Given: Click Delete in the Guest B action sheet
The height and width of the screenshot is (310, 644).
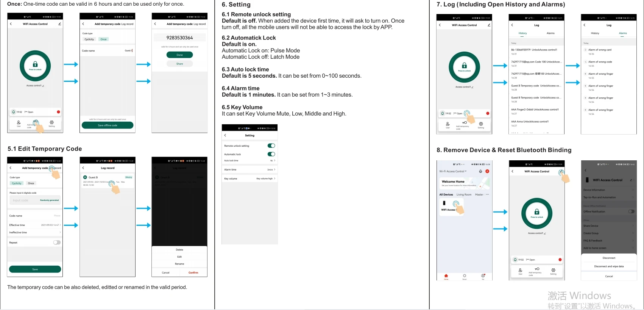Looking at the screenshot, I should (x=179, y=250).
